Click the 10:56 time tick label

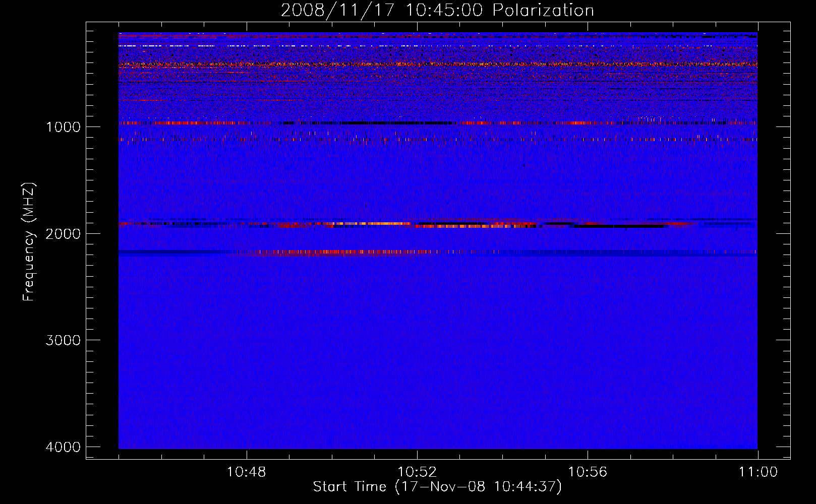588,472
